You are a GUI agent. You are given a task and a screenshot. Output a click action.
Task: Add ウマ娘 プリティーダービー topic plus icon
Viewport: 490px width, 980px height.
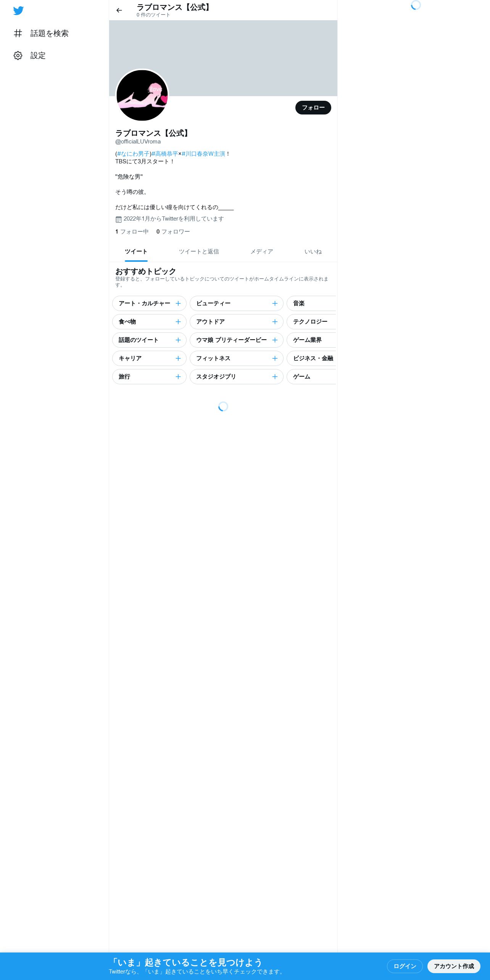tap(275, 340)
